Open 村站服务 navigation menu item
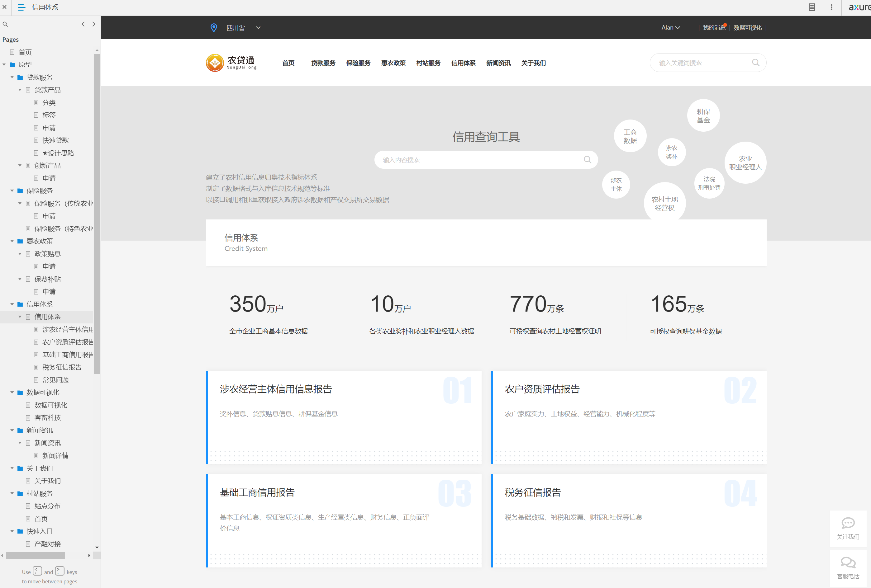 coord(428,63)
